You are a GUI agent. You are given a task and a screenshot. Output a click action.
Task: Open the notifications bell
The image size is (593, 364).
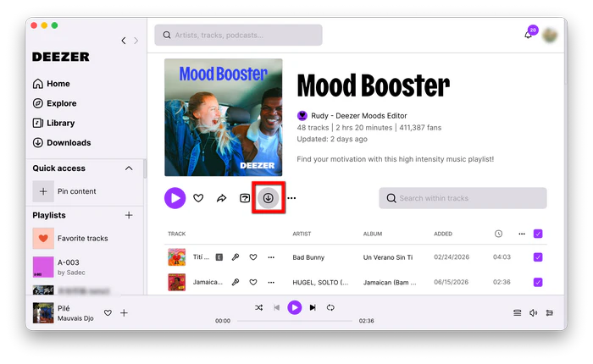click(529, 35)
